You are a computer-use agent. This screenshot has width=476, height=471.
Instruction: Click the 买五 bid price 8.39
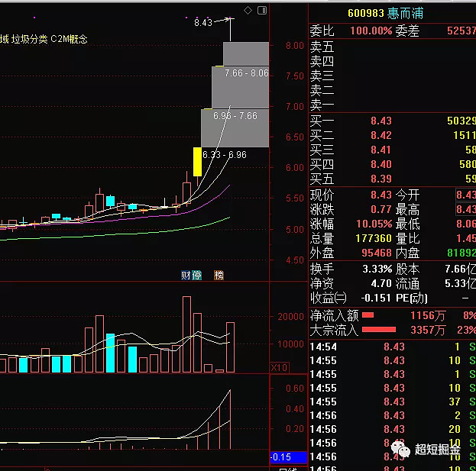[x=381, y=179]
